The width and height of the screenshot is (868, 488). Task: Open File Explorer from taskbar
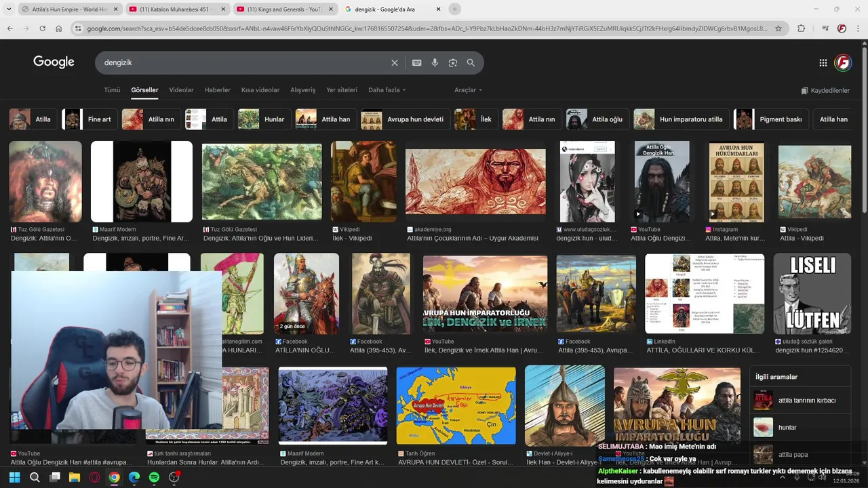[x=75, y=477]
